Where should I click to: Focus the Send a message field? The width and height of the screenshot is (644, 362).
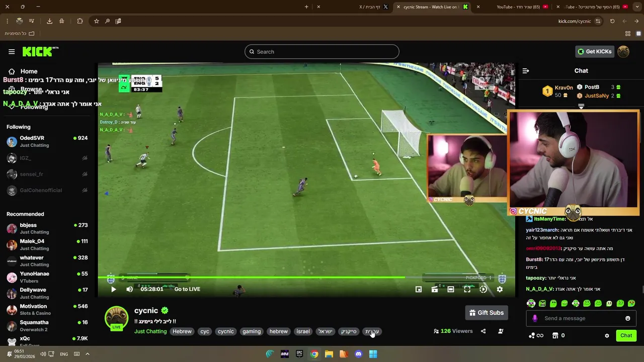click(x=581, y=318)
